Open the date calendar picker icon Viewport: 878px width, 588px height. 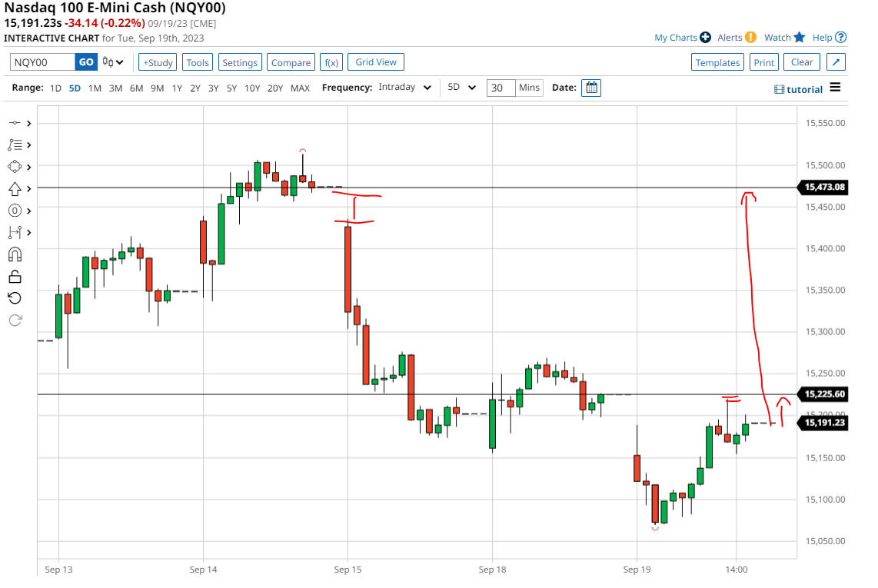(x=591, y=88)
